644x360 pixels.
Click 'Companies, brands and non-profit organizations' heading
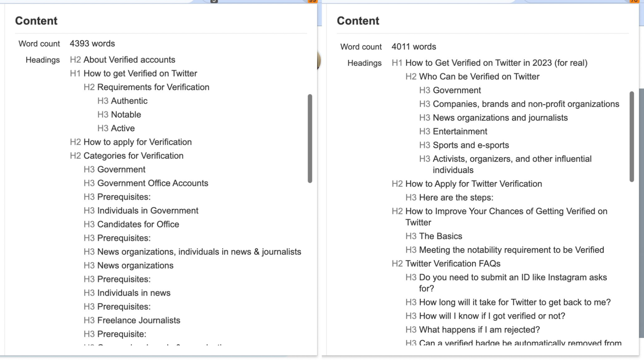[526, 104]
